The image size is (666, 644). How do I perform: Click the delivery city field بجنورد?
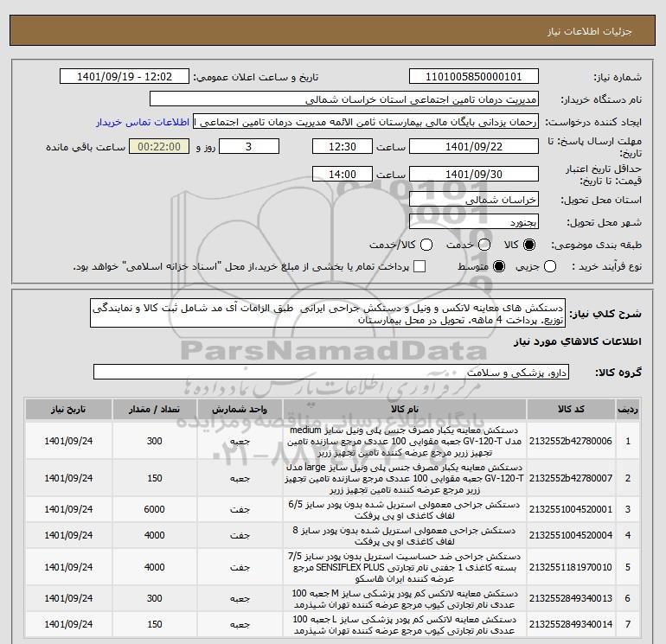(474, 221)
